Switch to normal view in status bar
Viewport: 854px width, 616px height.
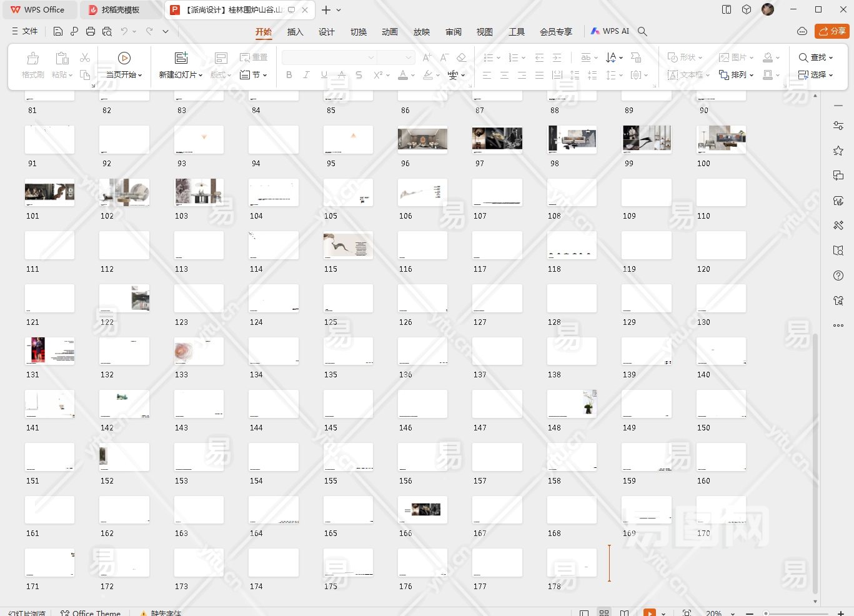584,613
